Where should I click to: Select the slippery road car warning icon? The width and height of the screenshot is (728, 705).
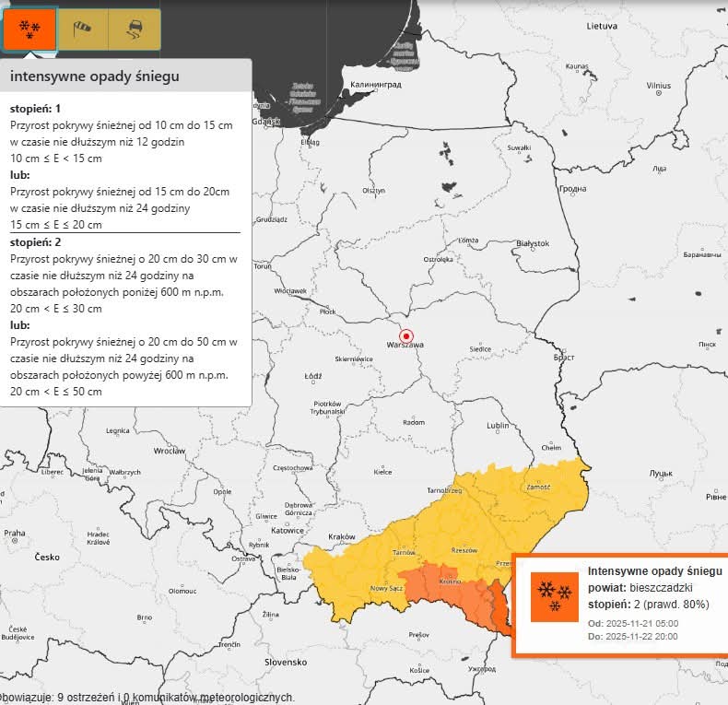[x=135, y=29]
